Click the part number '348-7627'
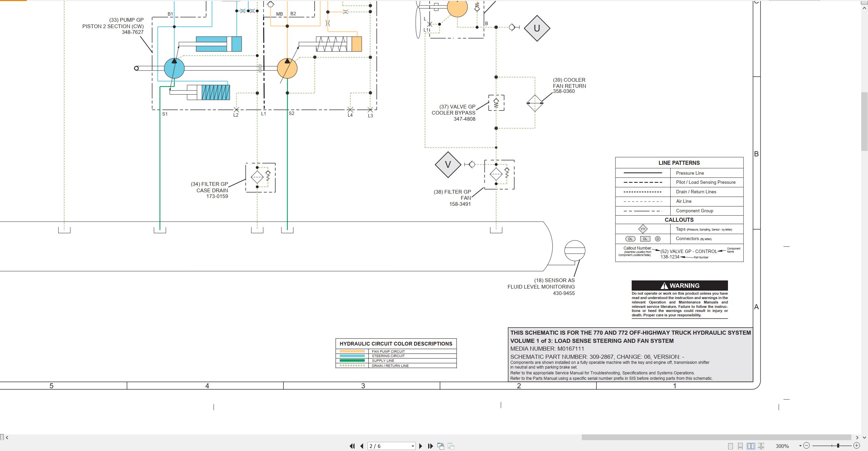 pos(133,32)
